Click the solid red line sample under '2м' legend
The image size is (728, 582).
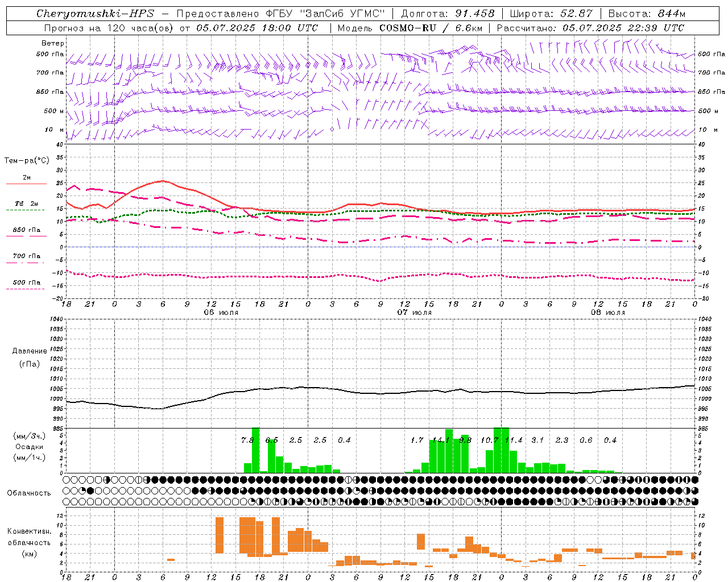pyautogui.click(x=26, y=184)
